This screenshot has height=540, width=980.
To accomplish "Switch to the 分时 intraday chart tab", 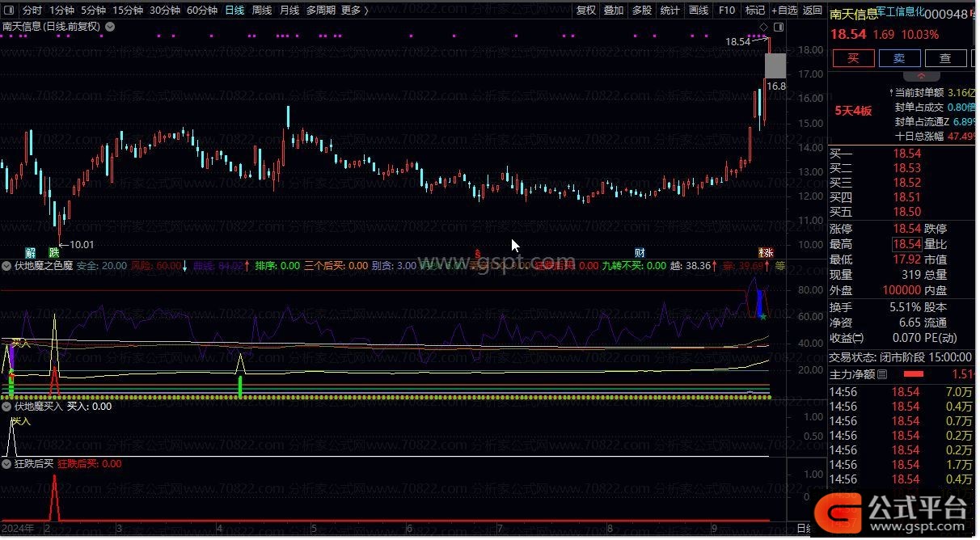I will 32,11.
